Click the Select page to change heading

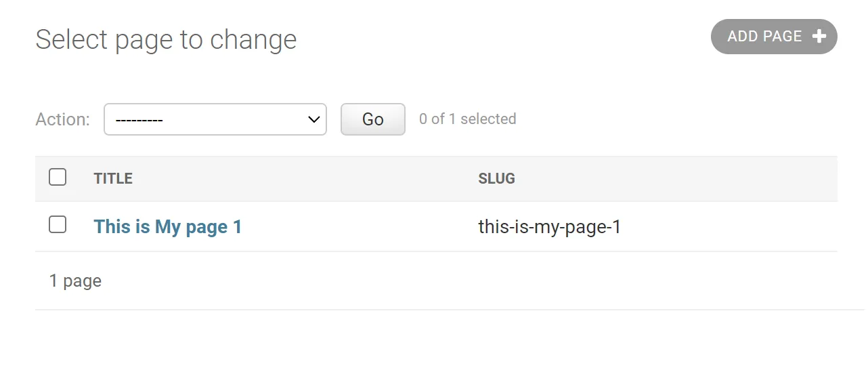tap(166, 40)
